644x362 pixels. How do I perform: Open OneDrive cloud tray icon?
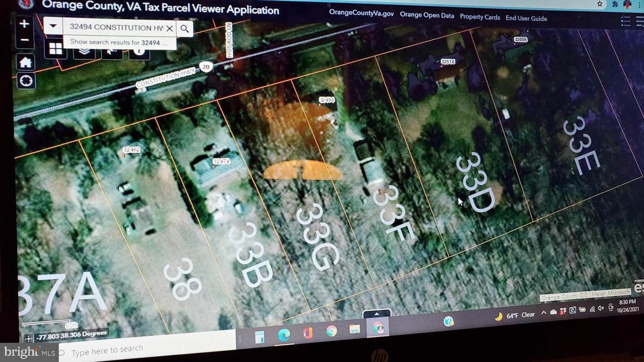click(x=553, y=312)
